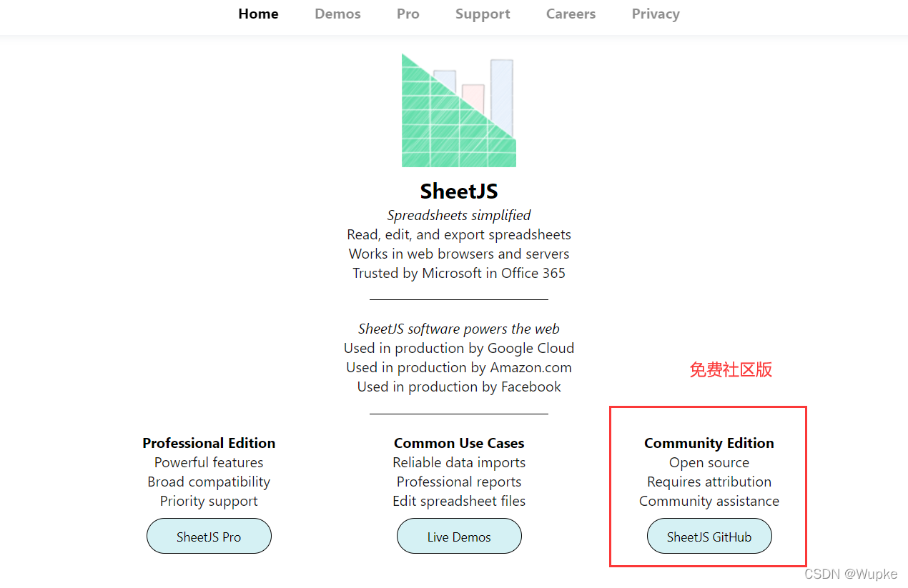Click 'Requires attribution' text
The width and height of the screenshot is (908, 588).
(x=709, y=482)
